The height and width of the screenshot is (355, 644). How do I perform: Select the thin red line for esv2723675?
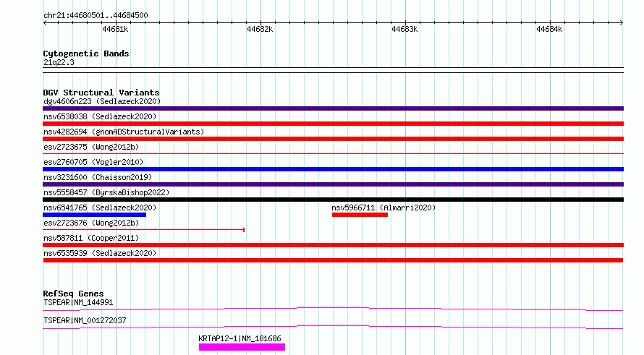pos(333,154)
